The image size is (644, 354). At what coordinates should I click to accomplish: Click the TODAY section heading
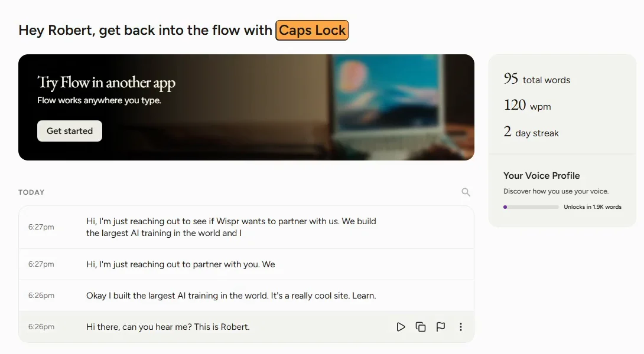pyautogui.click(x=31, y=192)
